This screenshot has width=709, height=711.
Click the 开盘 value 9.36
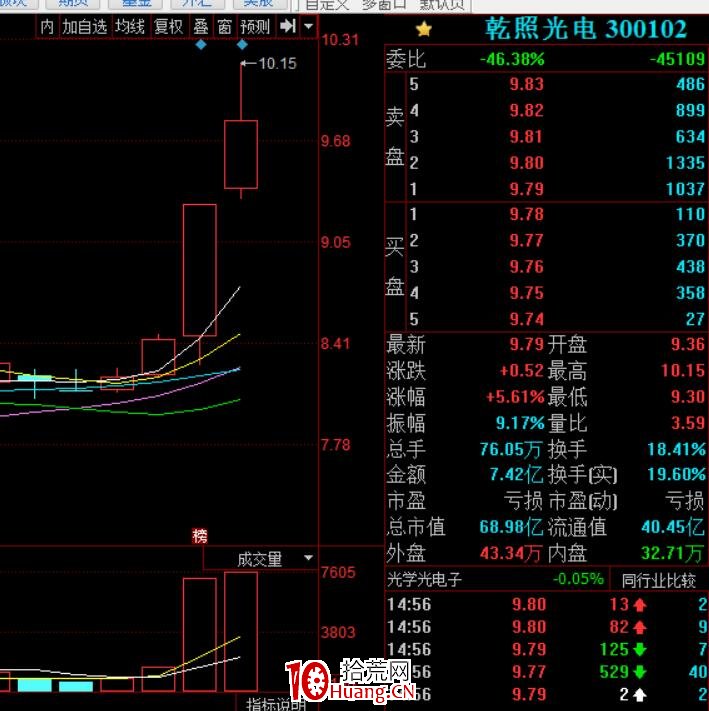pos(688,344)
